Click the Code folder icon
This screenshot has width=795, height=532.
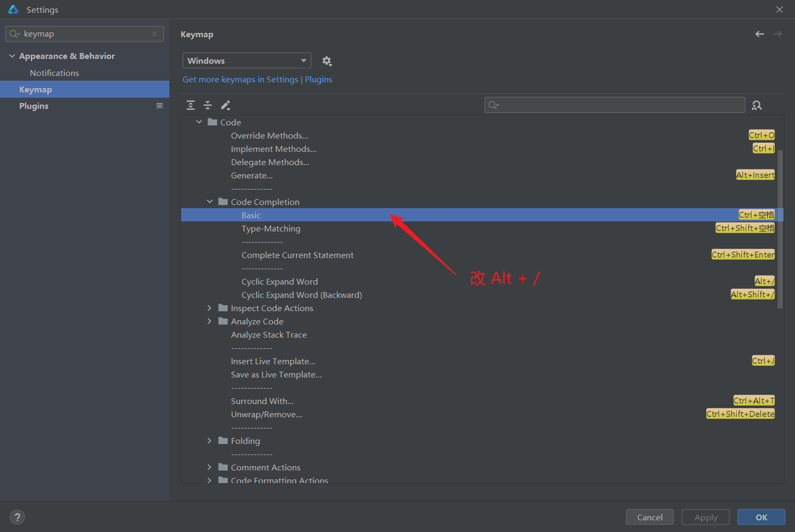pos(212,122)
